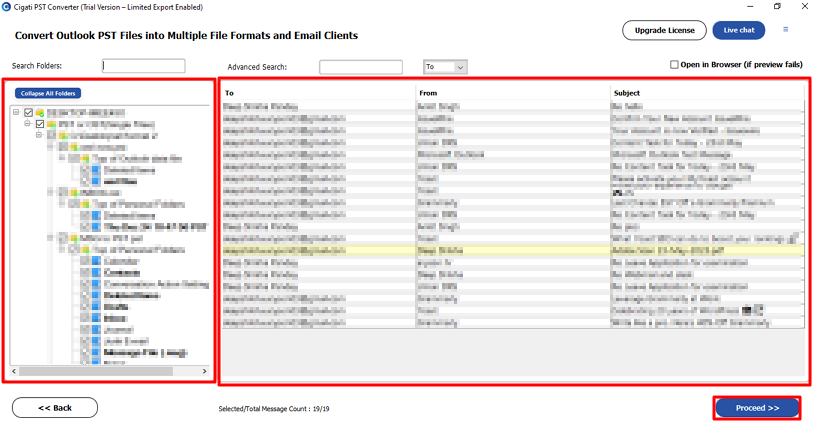The width and height of the screenshot is (820, 437).
Task: Click "Selected/Total Message Count : 19/19" text
Action: coord(274,409)
